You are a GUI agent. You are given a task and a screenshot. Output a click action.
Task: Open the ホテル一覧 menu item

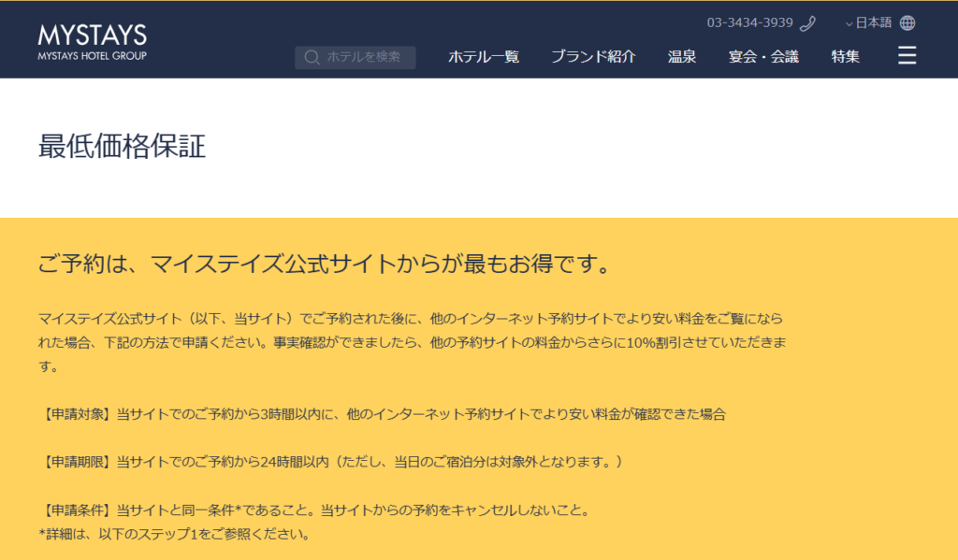click(484, 57)
